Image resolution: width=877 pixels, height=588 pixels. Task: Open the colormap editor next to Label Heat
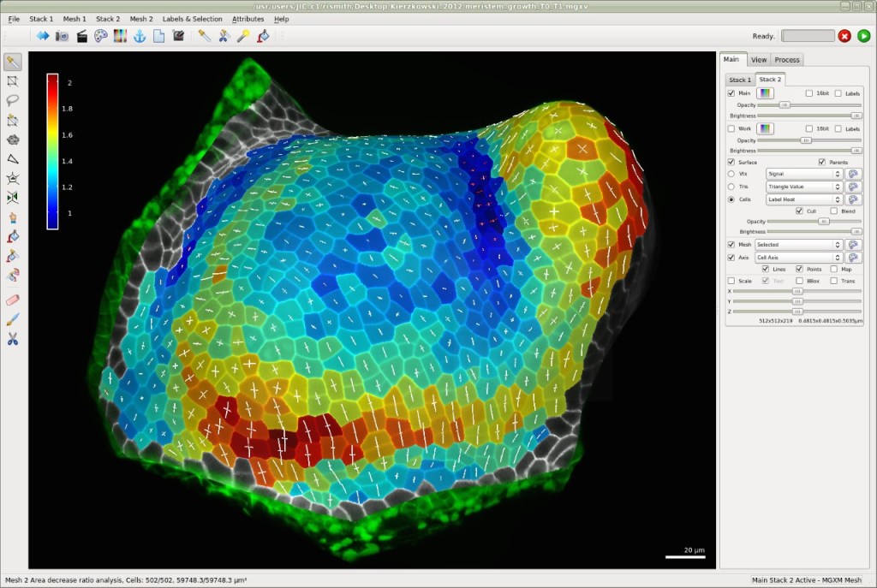click(854, 199)
